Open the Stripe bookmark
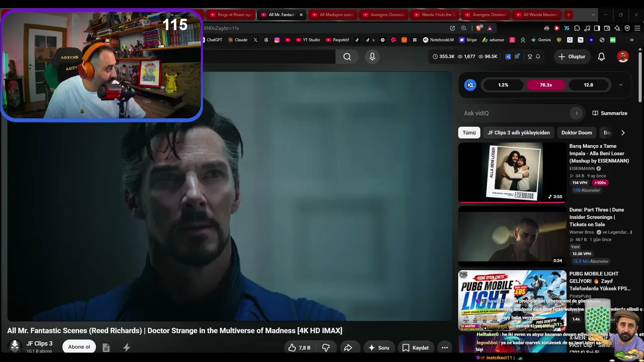644x362 pixels. pyautogui.click(x=467, y=40)
